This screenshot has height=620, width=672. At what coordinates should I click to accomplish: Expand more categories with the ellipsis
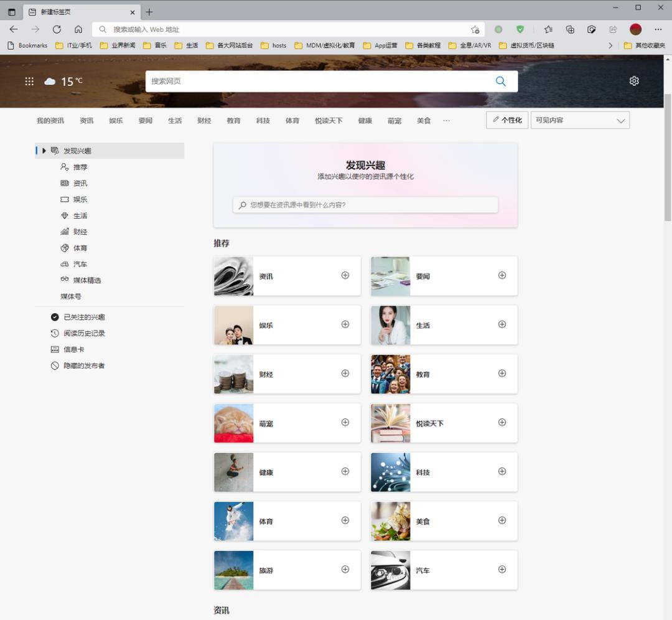coord(446,121)
